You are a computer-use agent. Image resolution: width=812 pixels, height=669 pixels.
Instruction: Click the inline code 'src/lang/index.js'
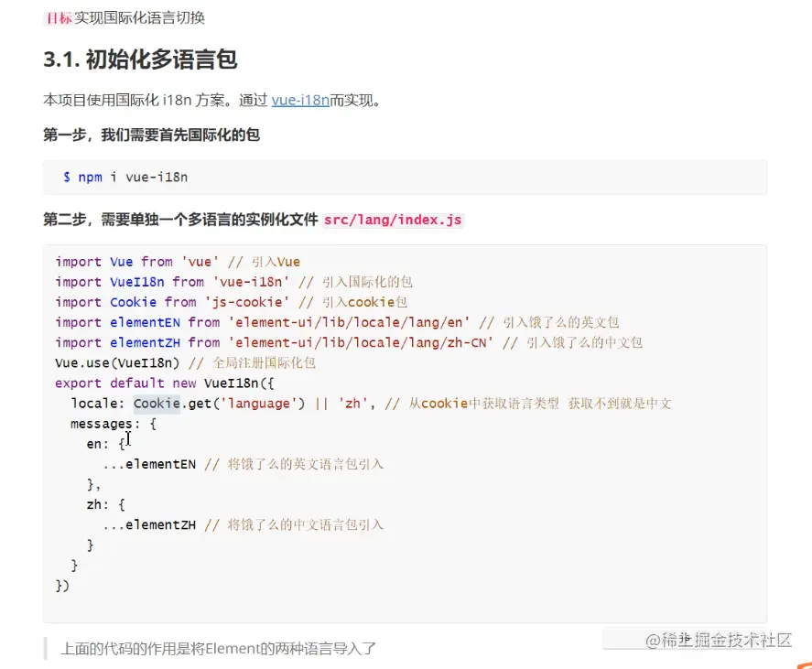393,220
